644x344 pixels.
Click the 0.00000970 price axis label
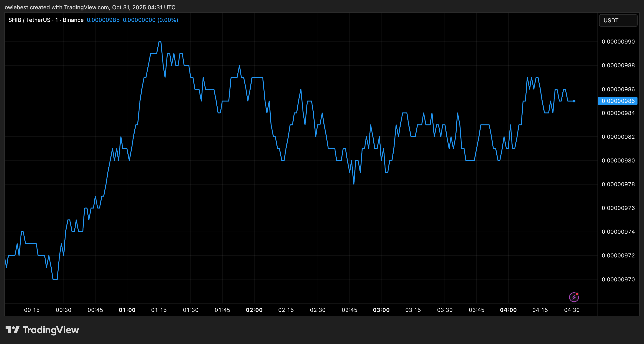click(618, 279)
